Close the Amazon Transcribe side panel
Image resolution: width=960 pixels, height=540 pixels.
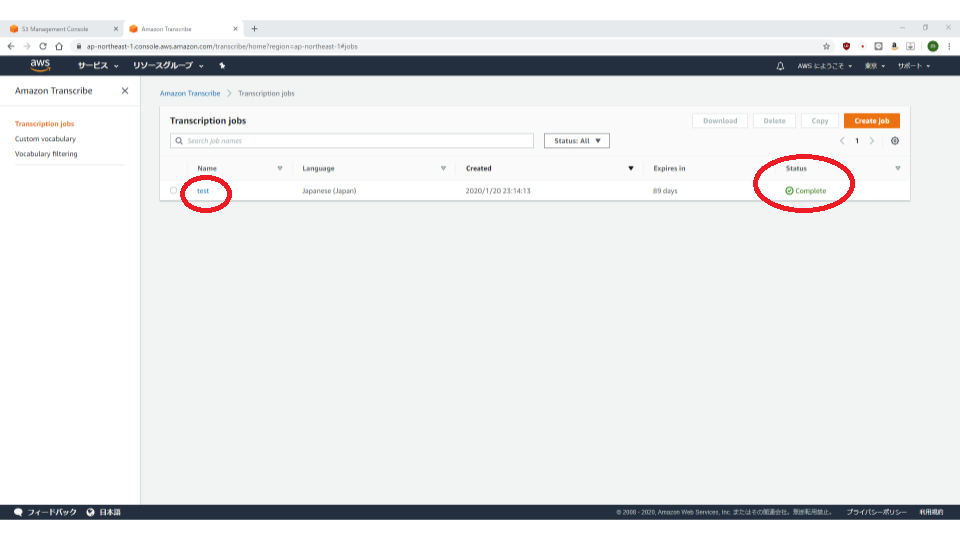pyautogui.click(x=125, y=91)
